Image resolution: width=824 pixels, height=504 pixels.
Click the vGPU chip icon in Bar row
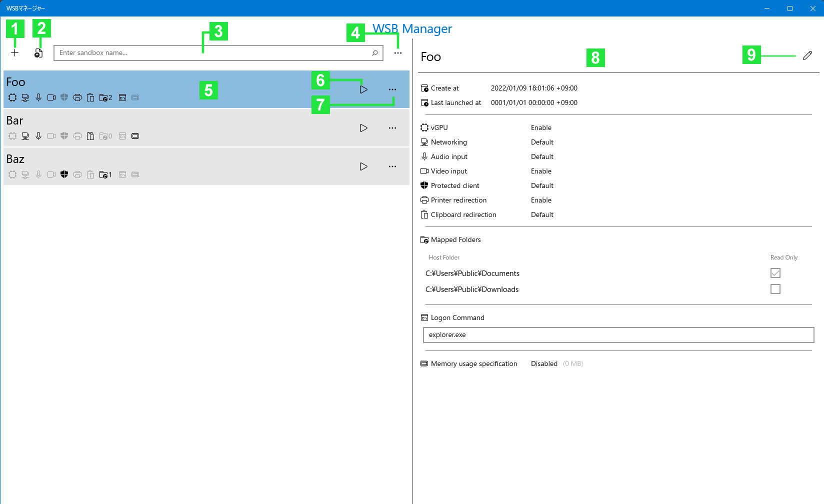[12, 136]
